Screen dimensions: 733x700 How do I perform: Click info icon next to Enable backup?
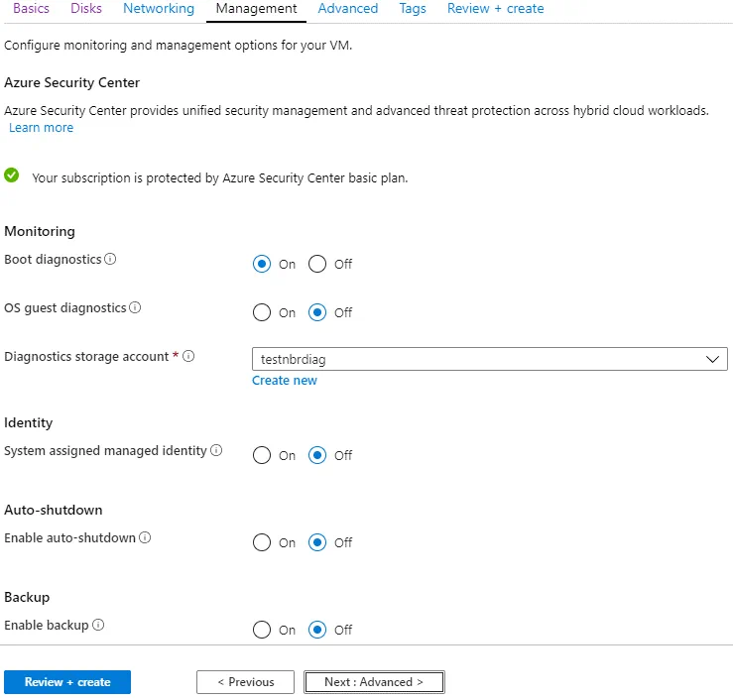pyautogui.click(x=98, y=626)
